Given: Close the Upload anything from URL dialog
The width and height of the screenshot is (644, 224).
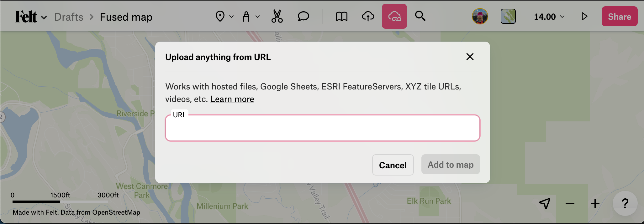Looking at the screenshot, I should (x=470, y=57).
